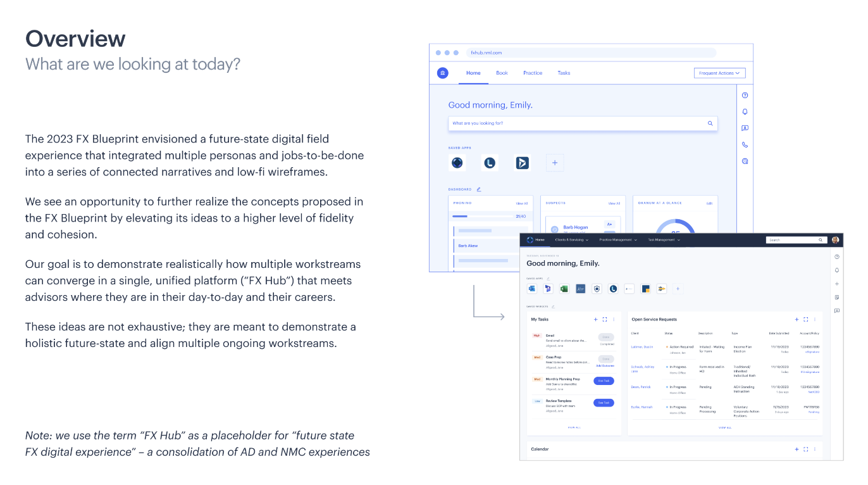This screenshot has width=868, height=485.
Task: Expand the Open Service Requests widget full screen
Action: [x=806, y=320]
